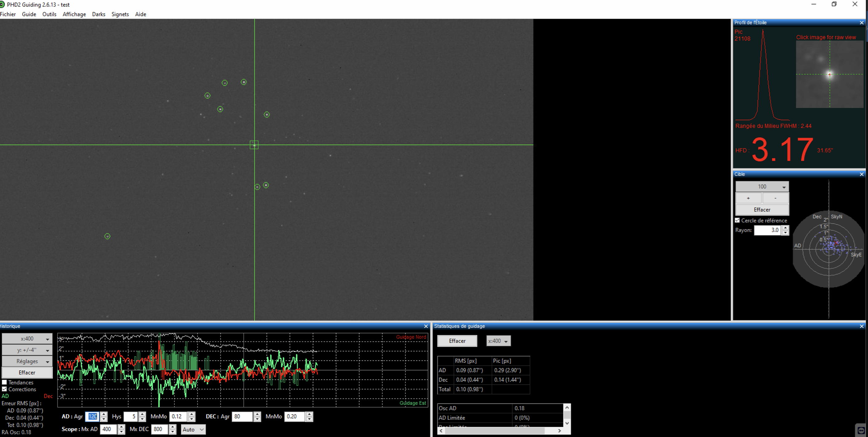Click the PHD2 application icon in title bar

[2, 4]
